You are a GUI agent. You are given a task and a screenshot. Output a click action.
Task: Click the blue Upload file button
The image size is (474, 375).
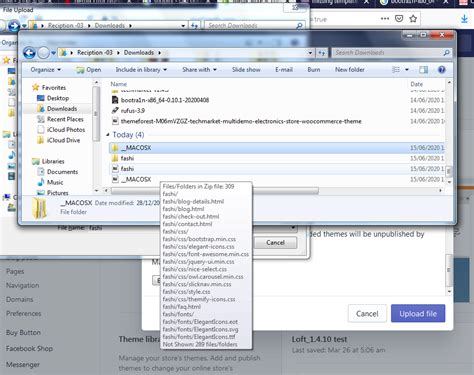tap(418, 314)
